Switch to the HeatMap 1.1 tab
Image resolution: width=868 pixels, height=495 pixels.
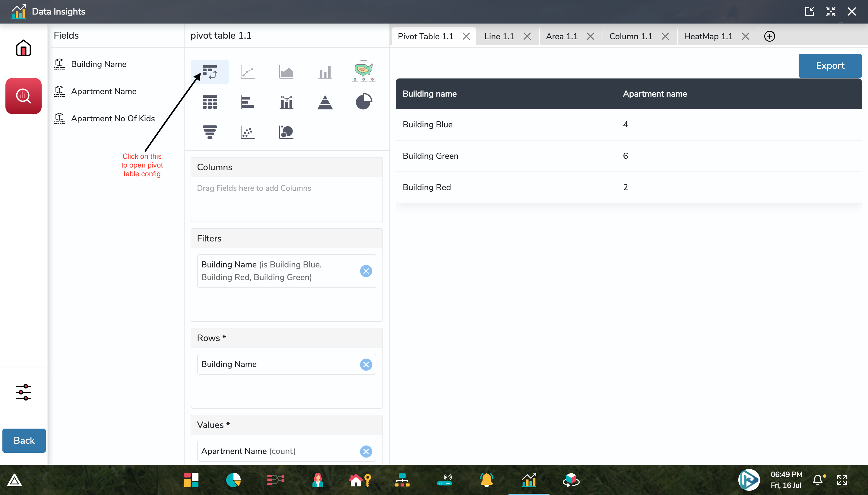708,36
